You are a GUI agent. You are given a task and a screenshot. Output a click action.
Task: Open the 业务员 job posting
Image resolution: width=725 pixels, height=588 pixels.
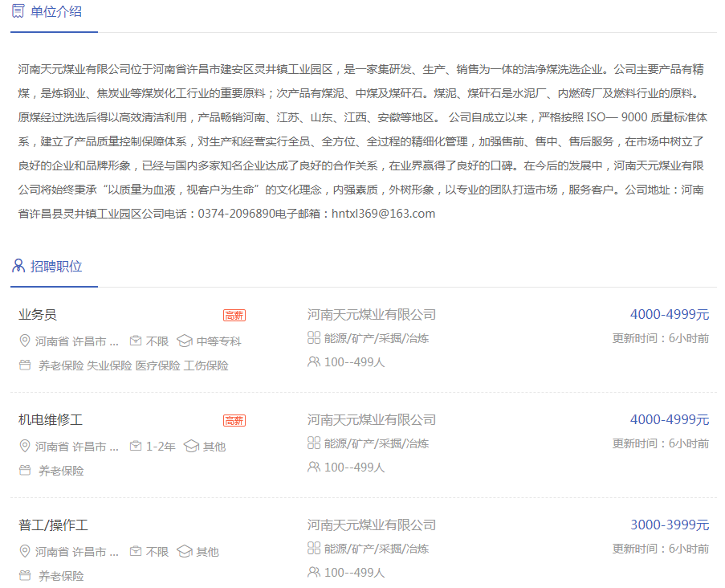pos(38,315)
